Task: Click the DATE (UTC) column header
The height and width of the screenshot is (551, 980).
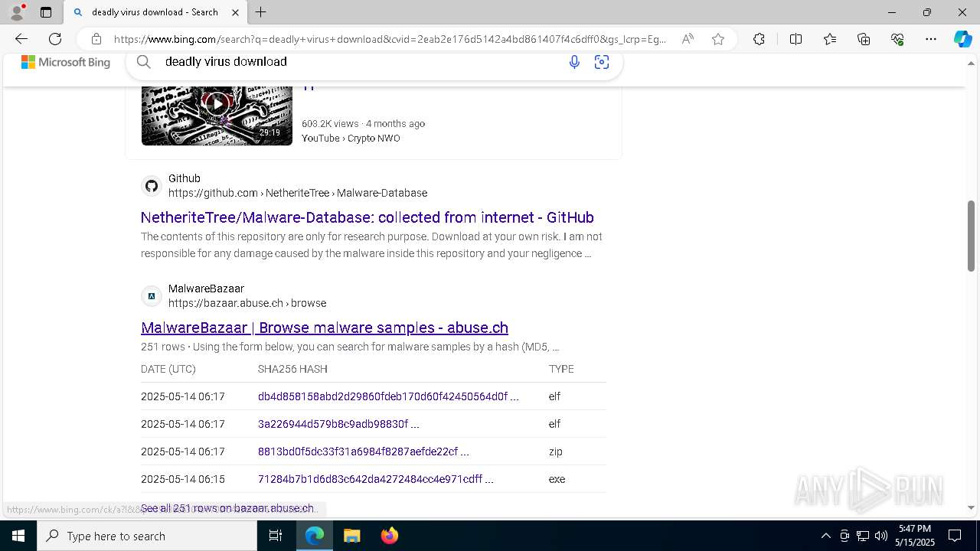Action: (168, 369)
